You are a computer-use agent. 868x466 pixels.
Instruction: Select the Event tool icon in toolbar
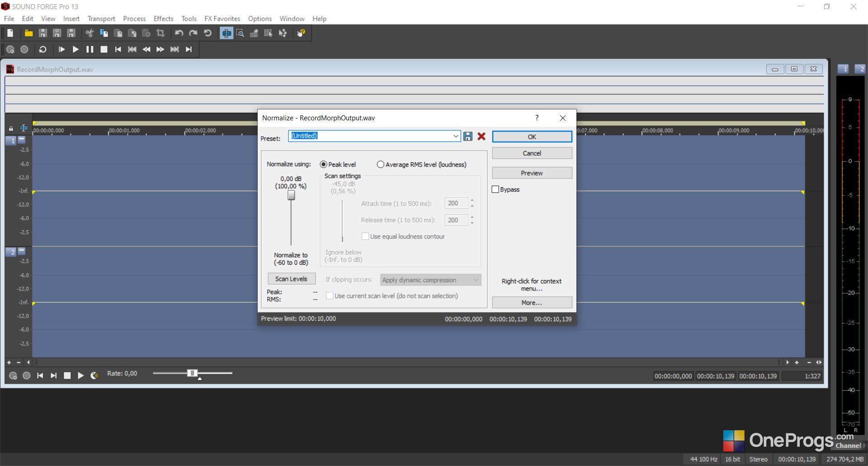tap(268, 33)
